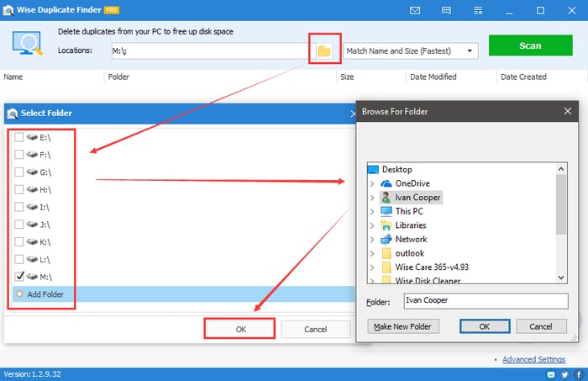This screenshot has width=588, height=381.
Task: Open the Match Name and Size dropdown
Action: point(410,51)
